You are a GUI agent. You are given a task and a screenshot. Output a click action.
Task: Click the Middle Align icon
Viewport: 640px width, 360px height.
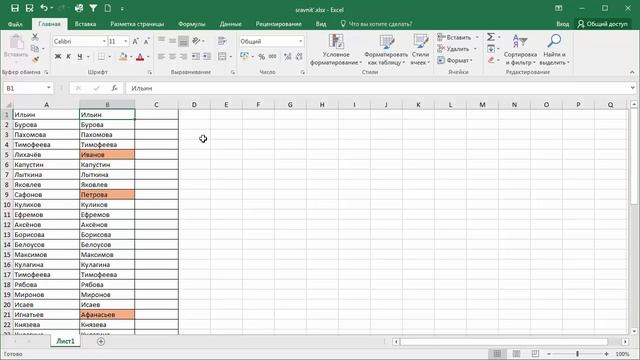point(173,41)
